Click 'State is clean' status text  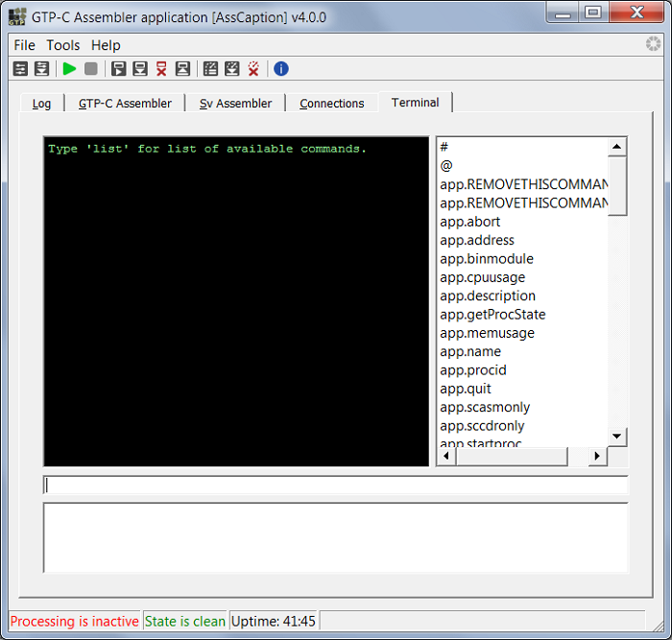tap(185, 621)
